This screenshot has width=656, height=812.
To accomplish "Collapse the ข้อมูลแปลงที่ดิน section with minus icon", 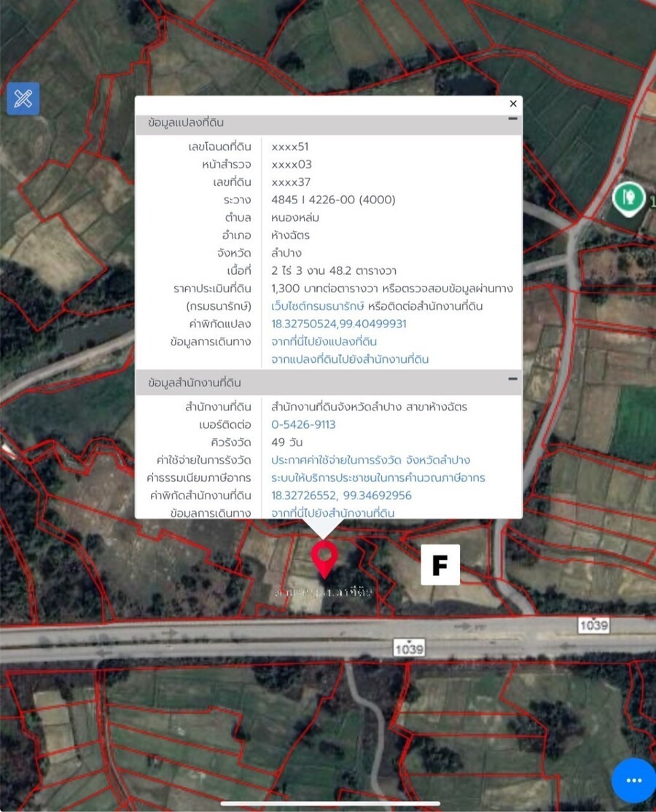I will (512, 119).
